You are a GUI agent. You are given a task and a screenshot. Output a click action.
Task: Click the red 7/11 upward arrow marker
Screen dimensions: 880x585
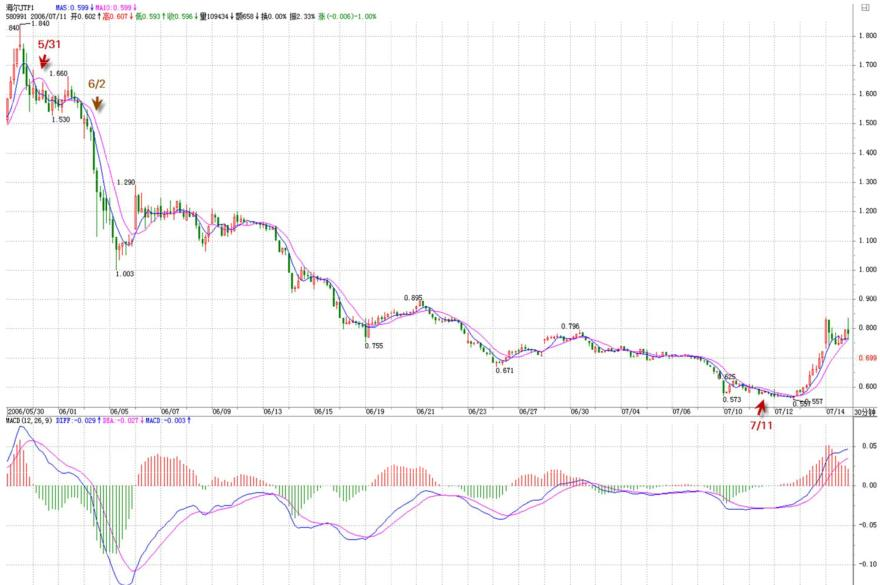pyautogui.click(x=762, y=408)
